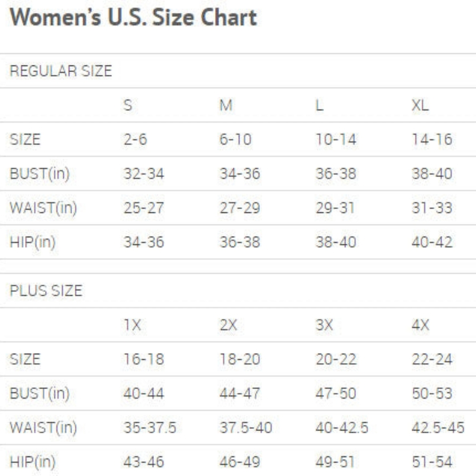This screenshot has height=476, width=476.
Task: Select the regular BUST(in) row label
Action: pos(40,174)
